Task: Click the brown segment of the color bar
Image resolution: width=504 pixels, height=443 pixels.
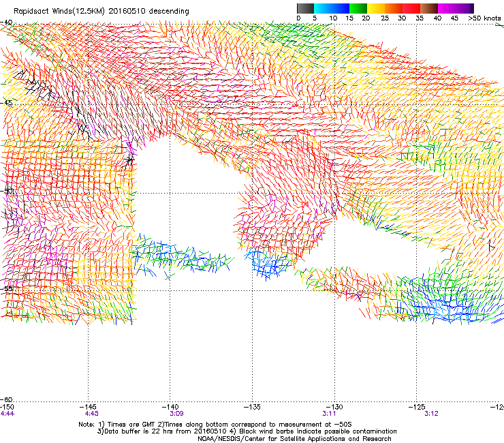Action: click(429, 8)
